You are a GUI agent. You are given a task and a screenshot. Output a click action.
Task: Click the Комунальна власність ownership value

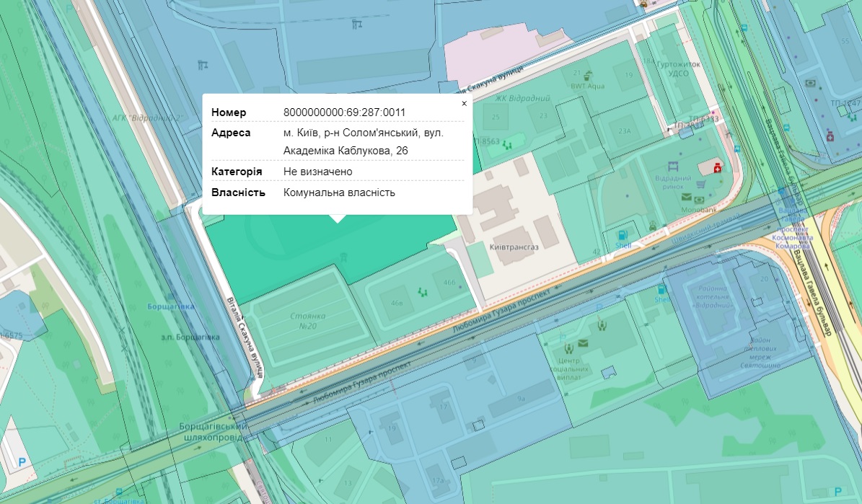pyautogui.click(x=339, y=193)
